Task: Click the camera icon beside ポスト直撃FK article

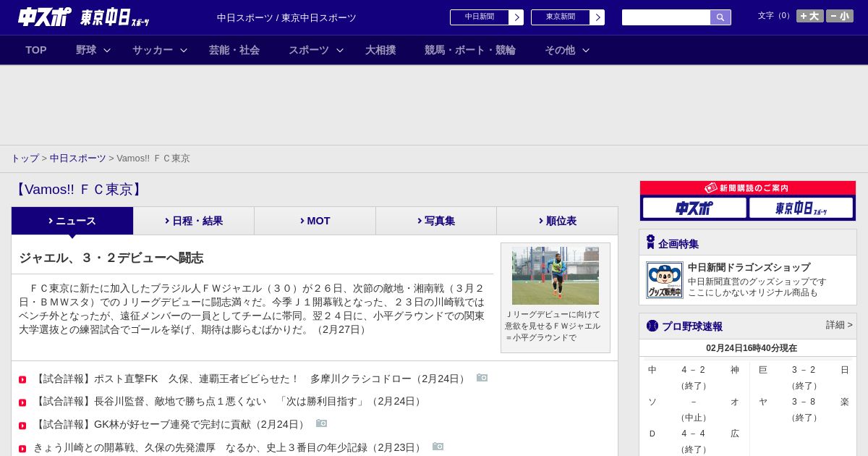Action: [482, 378]
